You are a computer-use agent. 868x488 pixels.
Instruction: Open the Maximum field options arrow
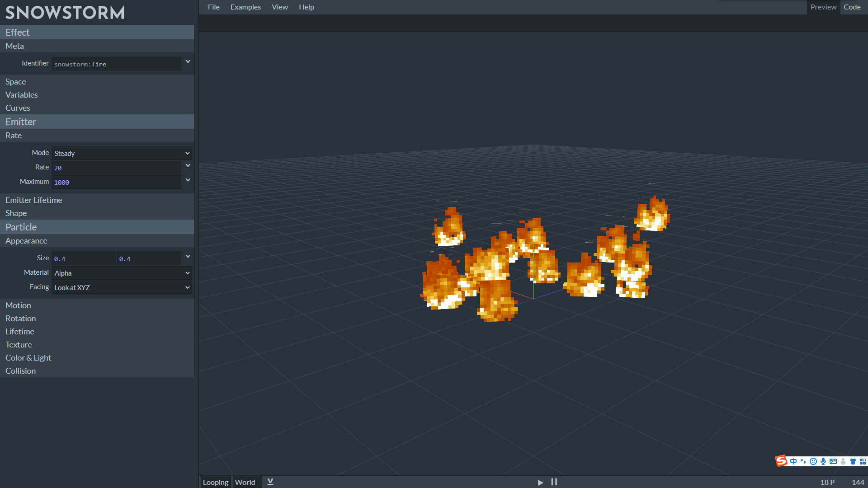tap(188, 180)
